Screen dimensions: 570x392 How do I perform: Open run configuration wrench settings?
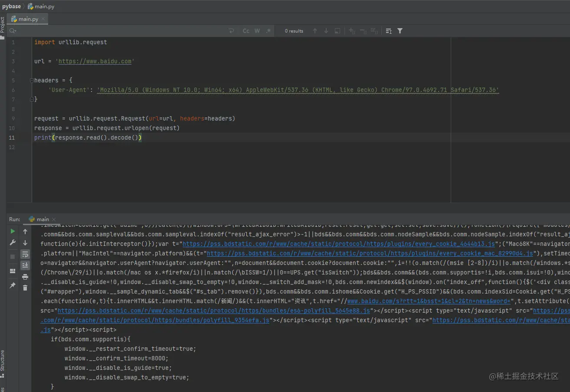[13, 243]
